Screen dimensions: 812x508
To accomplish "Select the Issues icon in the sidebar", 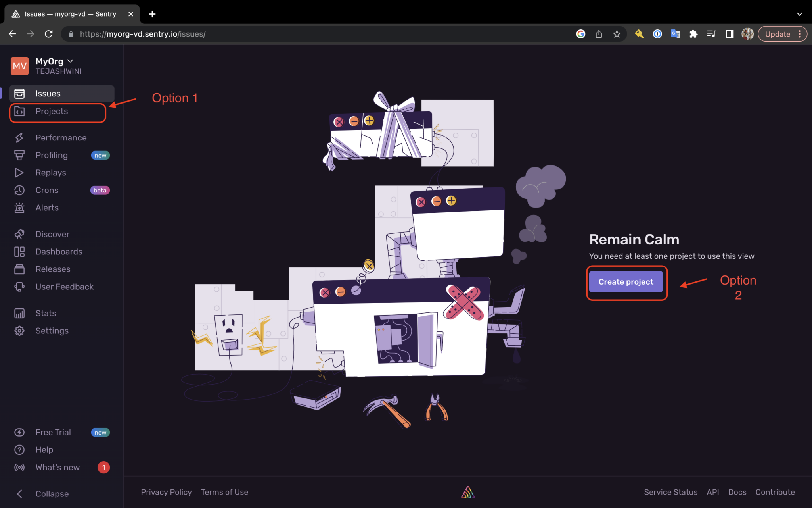I will pos(19,93).
